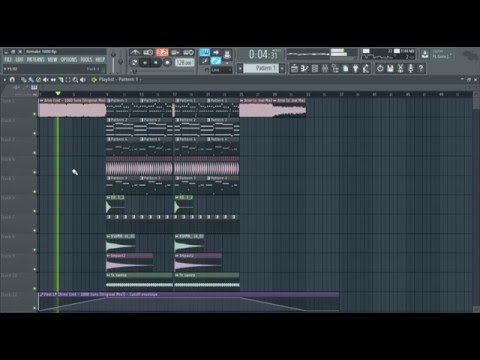Select the Slice tool in Playlist toolbar

[x=61, y=80]
